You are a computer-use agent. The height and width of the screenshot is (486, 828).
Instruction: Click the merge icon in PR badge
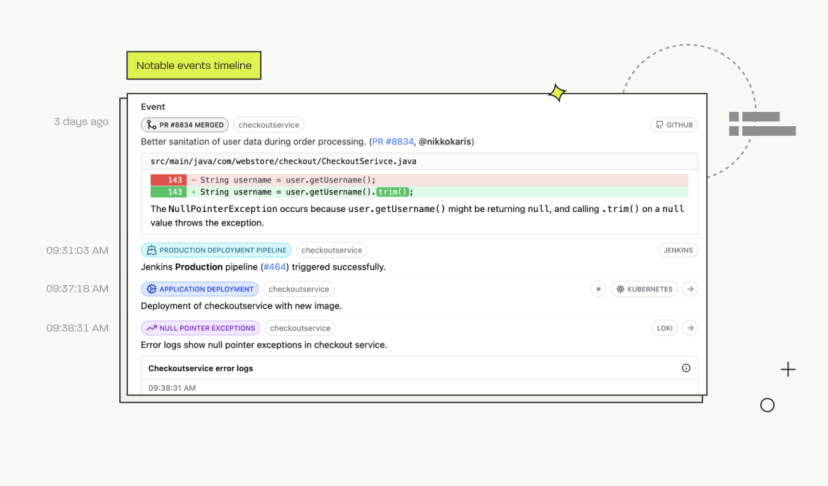(152, 125)
